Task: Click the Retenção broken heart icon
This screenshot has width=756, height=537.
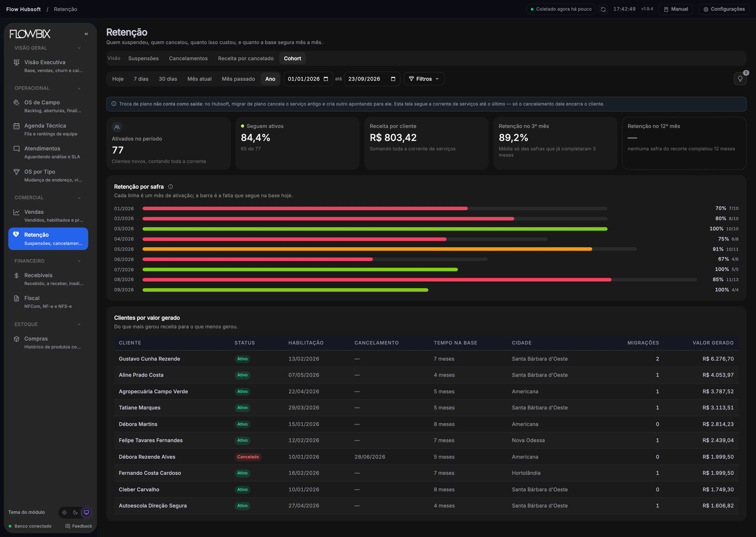Action: (x=16, y=234)
